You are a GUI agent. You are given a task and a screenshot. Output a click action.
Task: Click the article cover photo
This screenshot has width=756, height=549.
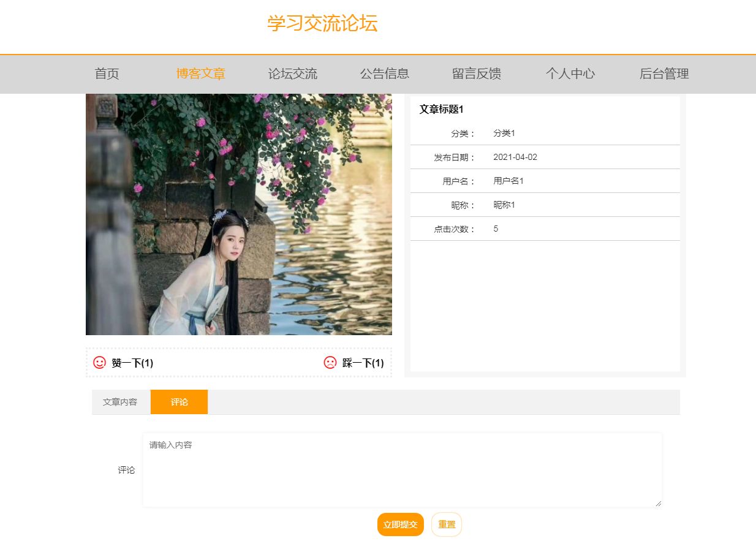point(239,214)
